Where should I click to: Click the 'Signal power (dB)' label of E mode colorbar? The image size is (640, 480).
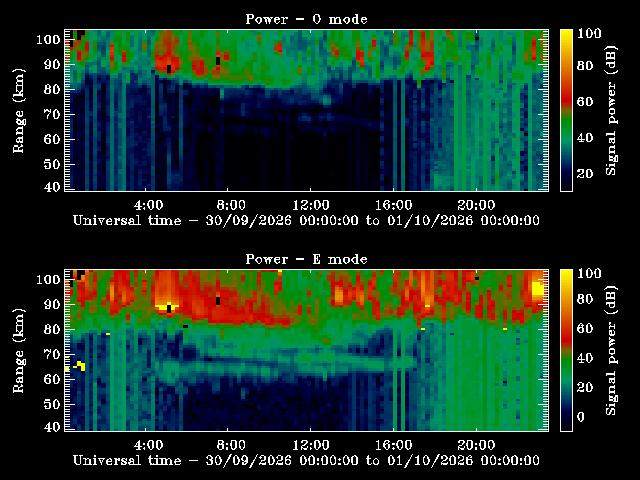pos(611,351)
